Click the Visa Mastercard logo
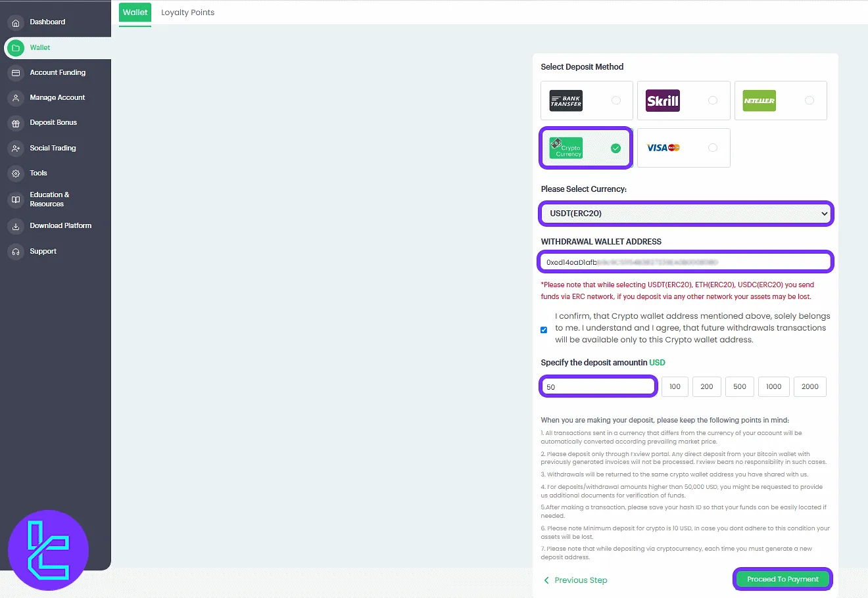The width and height of the screenshot is (868, 598). 663,148
